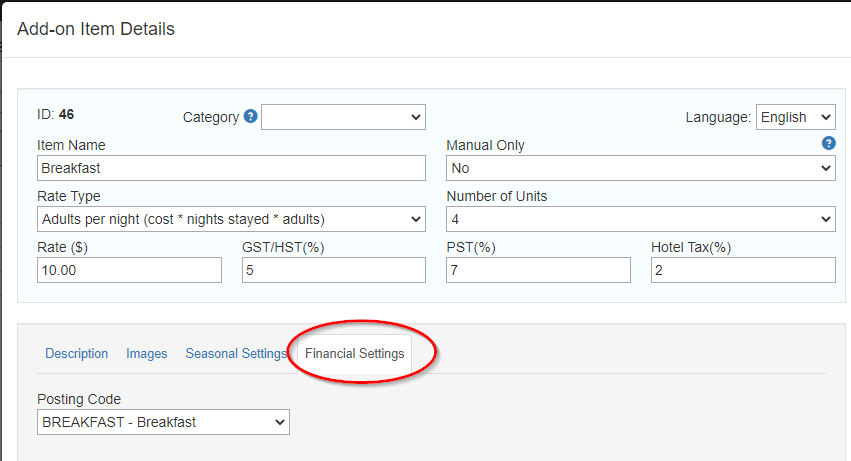Screen dimensions: 851x461
Task: Click the Item Name field containing Breakfast
Action: pyautogui.click(x=231, y=168)
